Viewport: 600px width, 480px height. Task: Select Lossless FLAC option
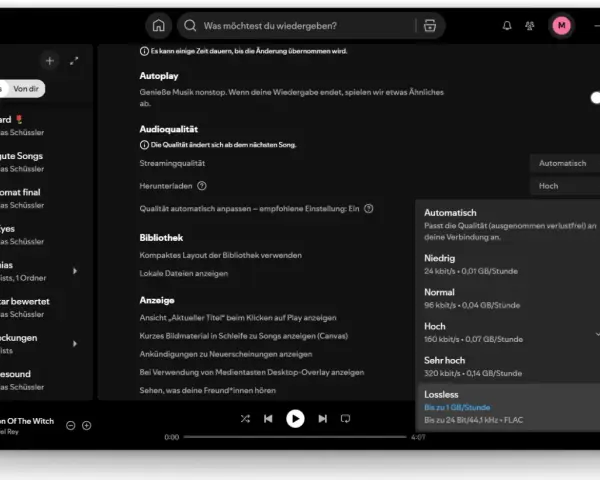coord(509,407)
